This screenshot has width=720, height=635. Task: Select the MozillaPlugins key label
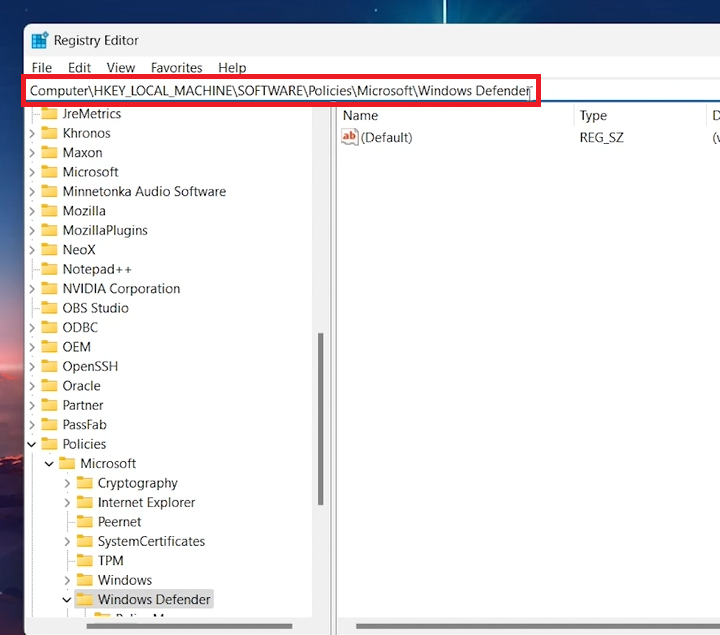point(105,230)
